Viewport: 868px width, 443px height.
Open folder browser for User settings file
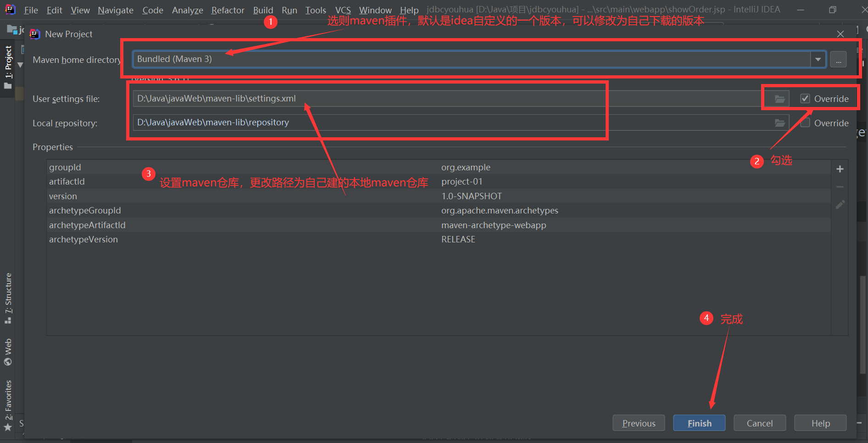(779, 99)
